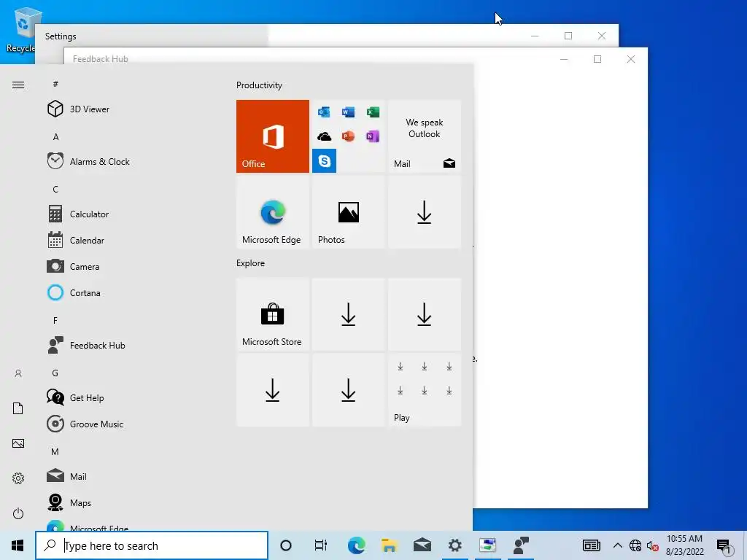Open Groove Music
The image size is (747, 560).
pyautogui.click(x=96, y=424)
